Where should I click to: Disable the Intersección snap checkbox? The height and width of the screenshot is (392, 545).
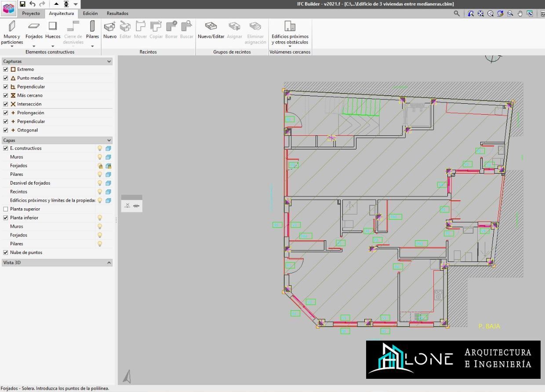pos(6,104)
